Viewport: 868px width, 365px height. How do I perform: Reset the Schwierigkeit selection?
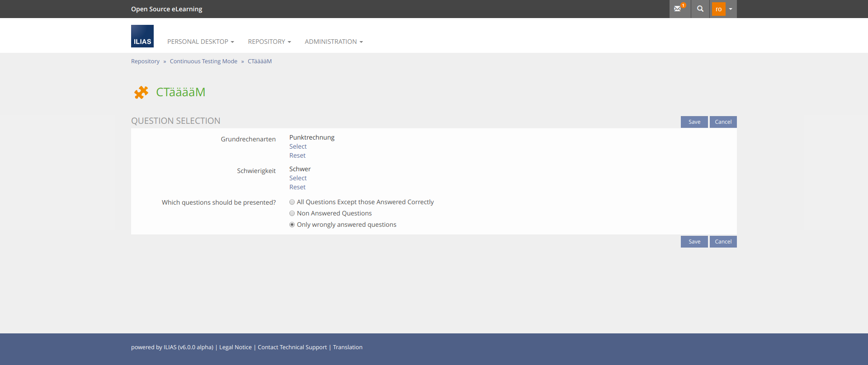[297, 187]
